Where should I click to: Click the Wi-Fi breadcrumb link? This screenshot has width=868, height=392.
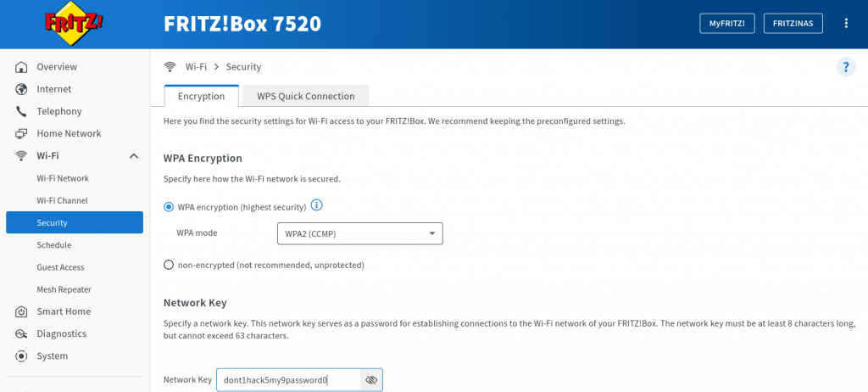tap(196, 67)
